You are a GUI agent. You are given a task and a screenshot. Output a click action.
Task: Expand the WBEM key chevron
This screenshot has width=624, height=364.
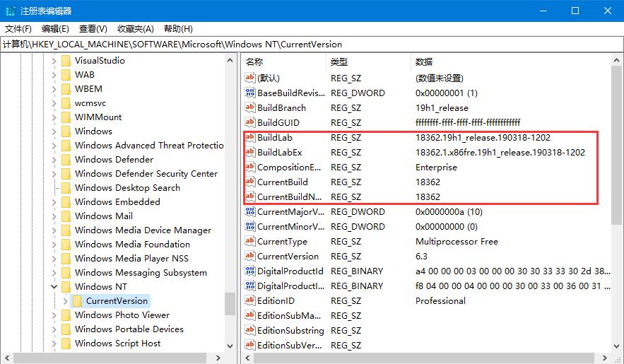click(54, 89)
